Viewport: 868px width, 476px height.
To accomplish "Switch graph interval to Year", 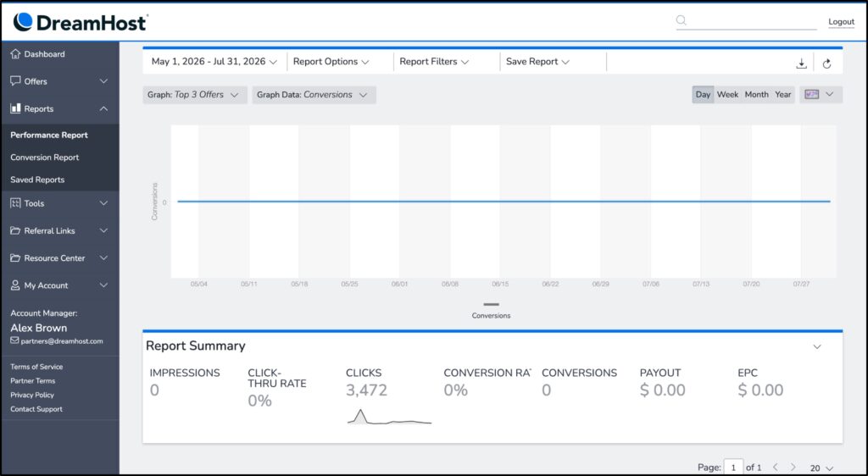I will (x=782, y=95).
